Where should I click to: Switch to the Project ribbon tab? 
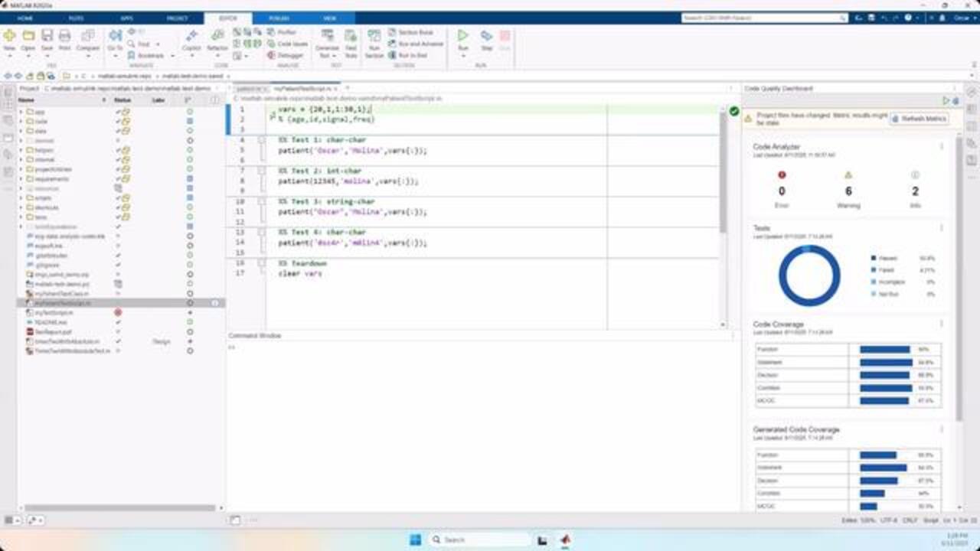178,18
